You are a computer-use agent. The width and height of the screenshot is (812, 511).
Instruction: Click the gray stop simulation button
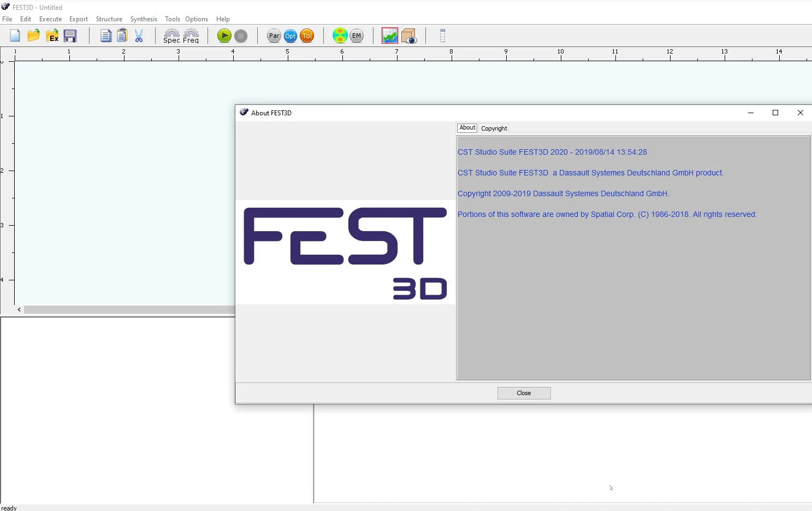(x=241, y=36)
